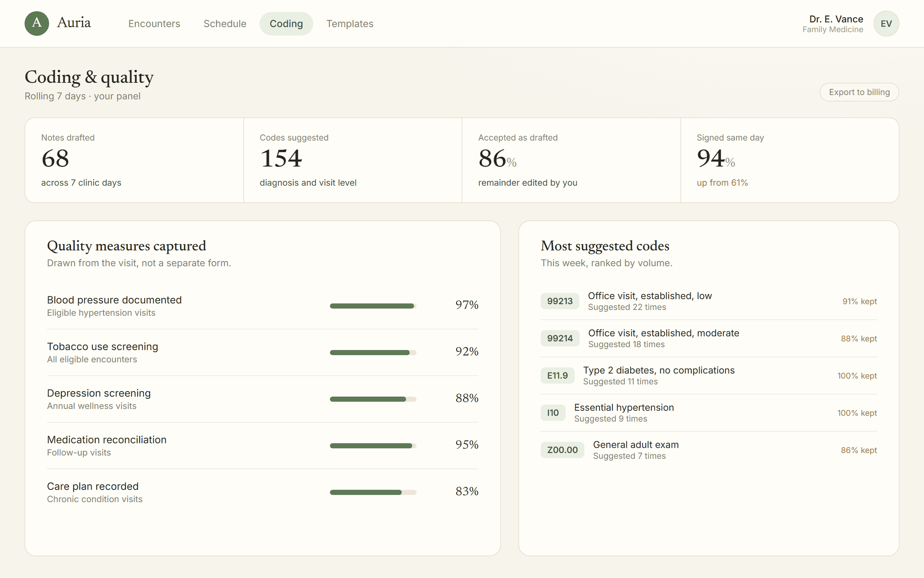This screenshot has height=578, width=924.
Task: Click '100% kept' beside Type 2 diabetes
Action: coord(857,376)
